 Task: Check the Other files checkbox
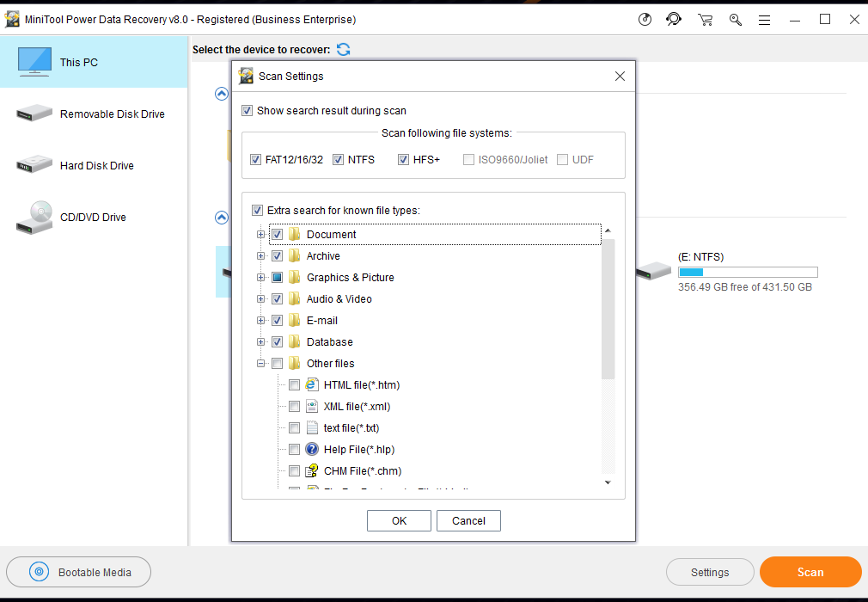[278, 364]
